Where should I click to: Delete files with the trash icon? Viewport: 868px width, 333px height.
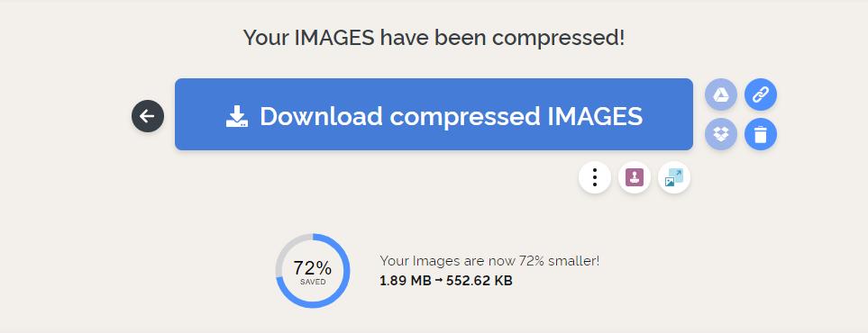pos(761,134)
